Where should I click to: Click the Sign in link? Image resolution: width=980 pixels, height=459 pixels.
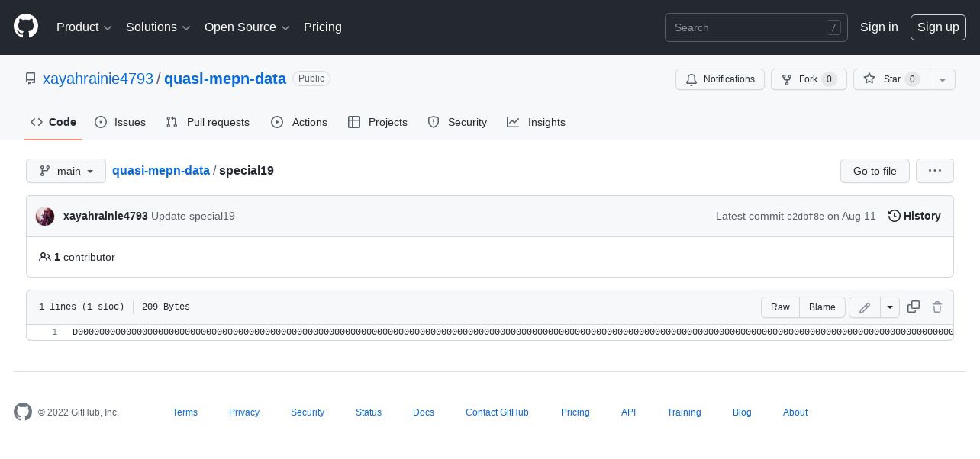point(879,27)
